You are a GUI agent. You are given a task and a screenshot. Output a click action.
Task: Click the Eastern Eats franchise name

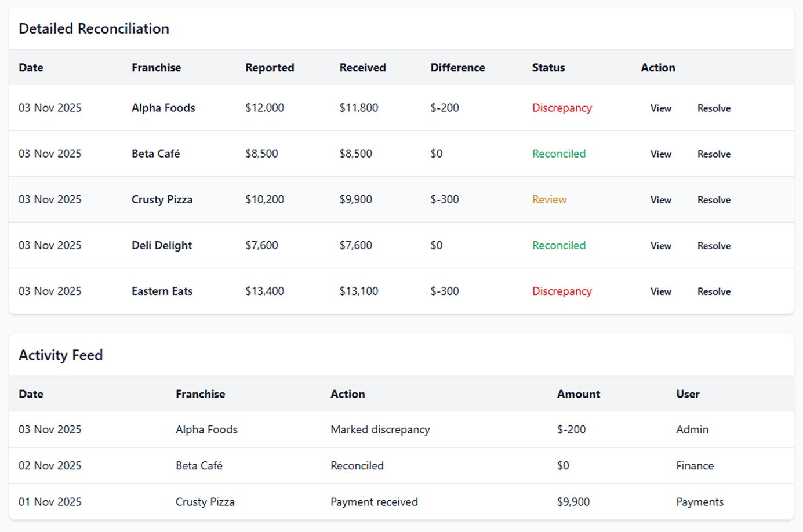pos(162,291)
